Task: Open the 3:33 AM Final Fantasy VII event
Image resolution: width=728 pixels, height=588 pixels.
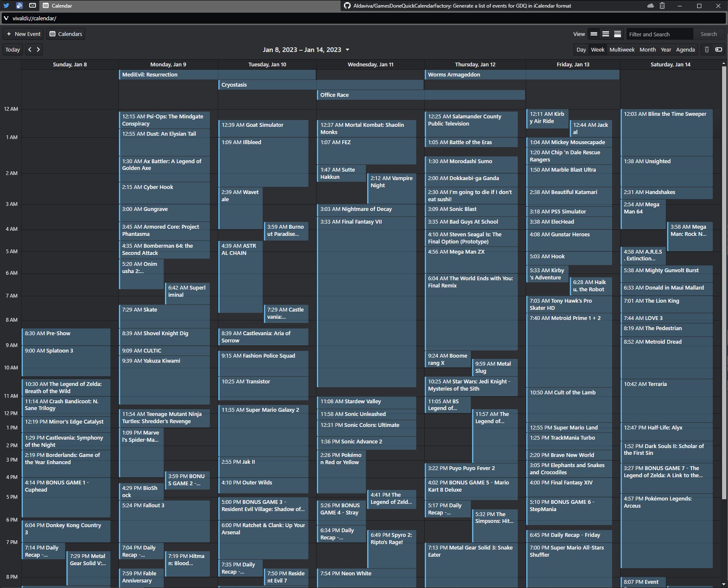Action: click(x=367, y=302)
